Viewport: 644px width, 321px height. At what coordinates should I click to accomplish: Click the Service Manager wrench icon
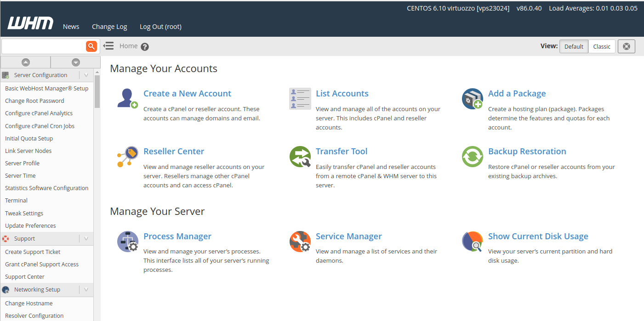coord(300,242)
